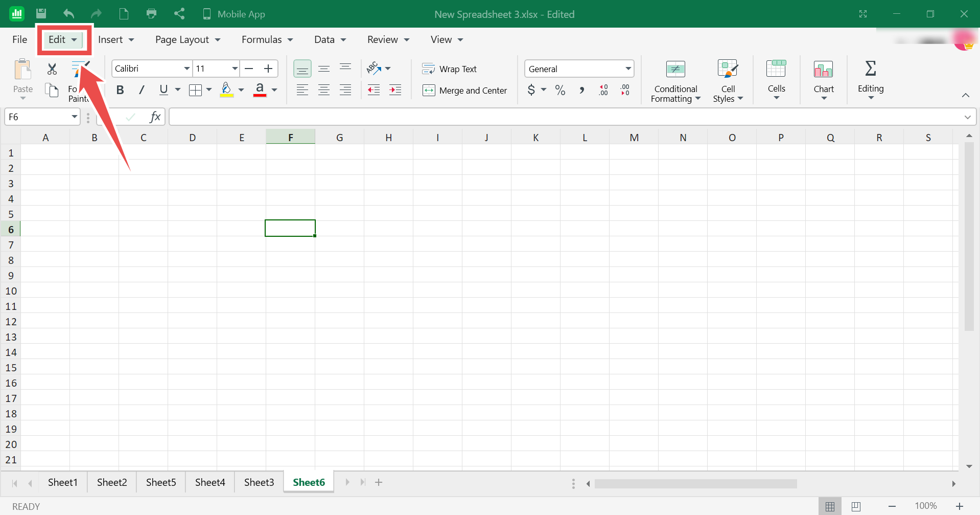Open Conditional Formatting menu

675,81
